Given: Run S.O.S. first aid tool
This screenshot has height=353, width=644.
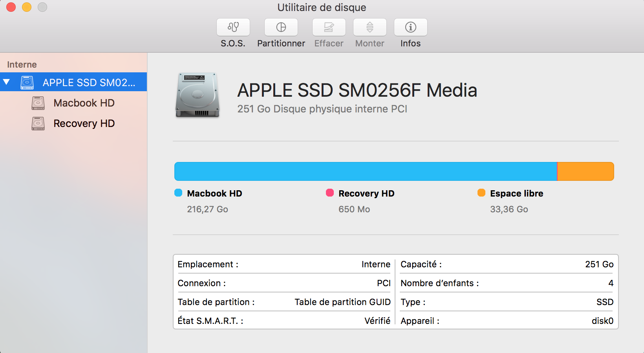Looking at the screenshot, I should point(233,27).
